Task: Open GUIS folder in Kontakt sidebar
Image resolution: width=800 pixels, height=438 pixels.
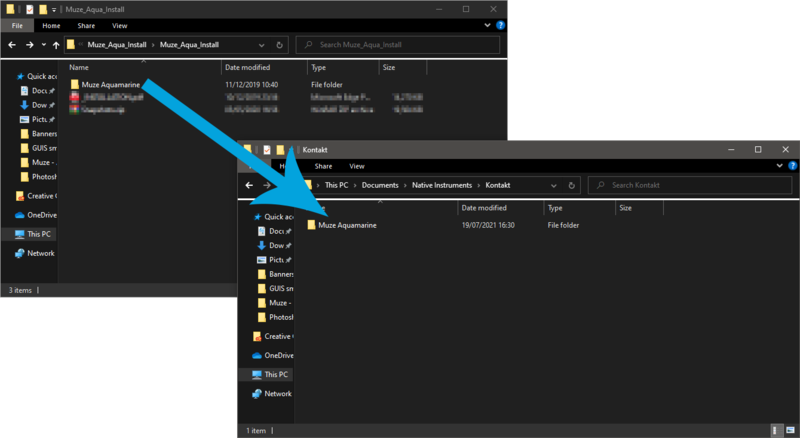Action: pos(275,288)
